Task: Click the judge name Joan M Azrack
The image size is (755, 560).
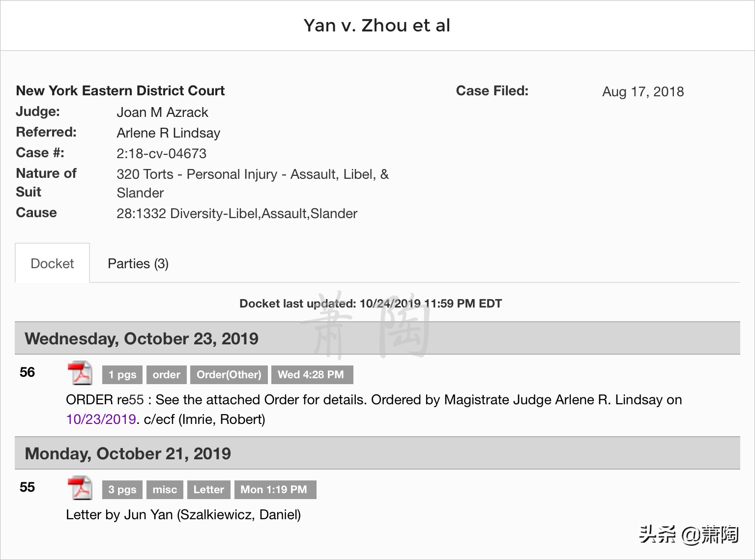Action: (x=162, y=112)
